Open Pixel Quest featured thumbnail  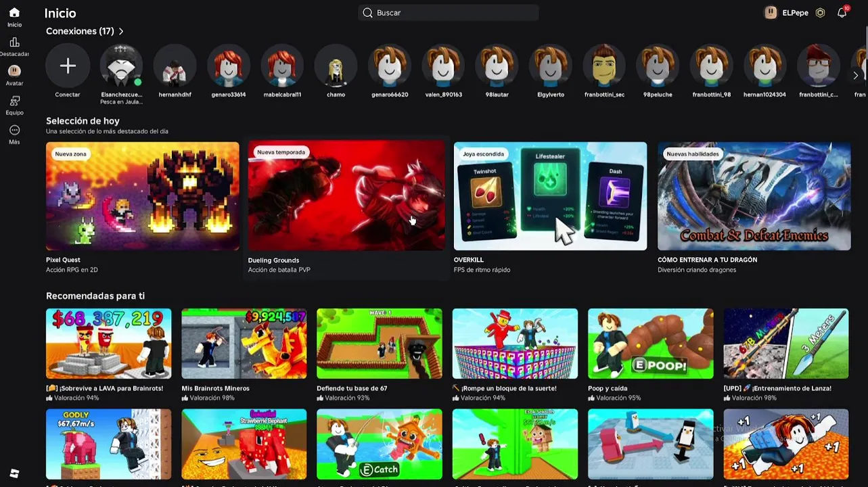pos(143,196)
